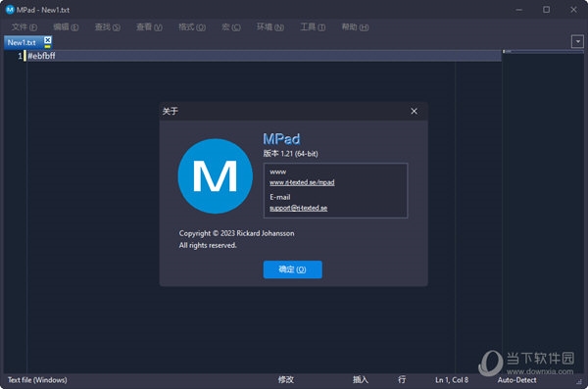This screenshot has width=588, height=389.
Task: Select the New1.txt tab
Action: tap(22, 42)
